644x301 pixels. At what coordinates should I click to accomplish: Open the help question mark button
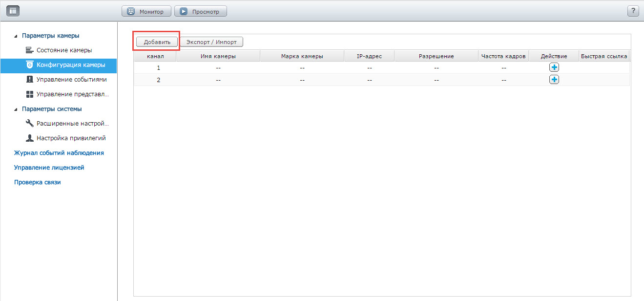pos(633,11)
